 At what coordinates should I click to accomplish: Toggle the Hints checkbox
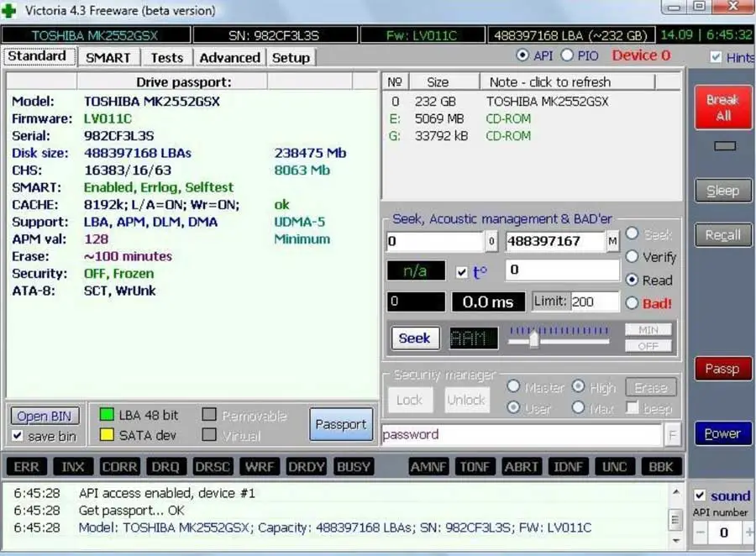click(x=716, y=57)
